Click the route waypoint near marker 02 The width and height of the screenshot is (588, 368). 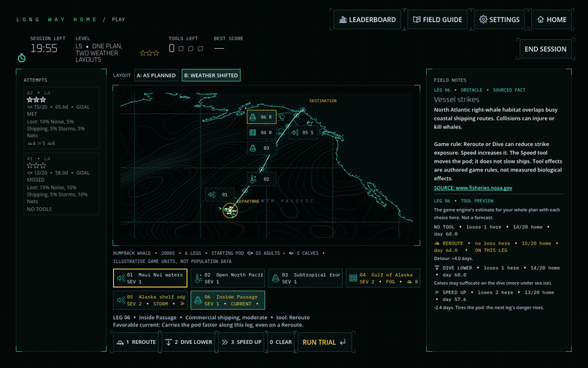click(x=261, y=169)
